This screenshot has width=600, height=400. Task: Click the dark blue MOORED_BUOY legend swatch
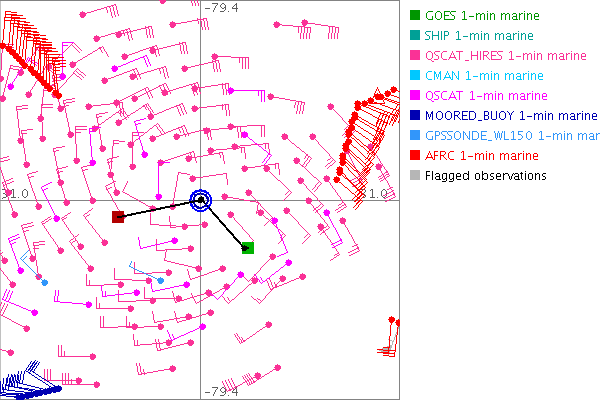point(414,115)
